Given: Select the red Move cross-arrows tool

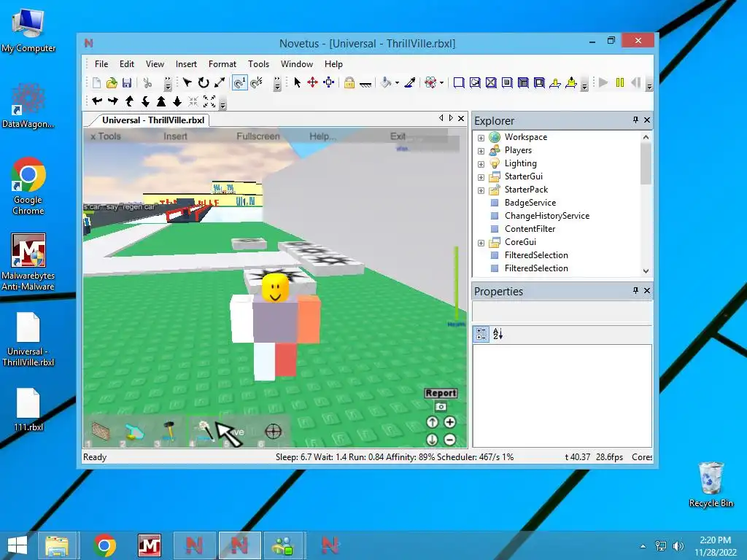Looking at the screenshot, I should coord(312,82).
